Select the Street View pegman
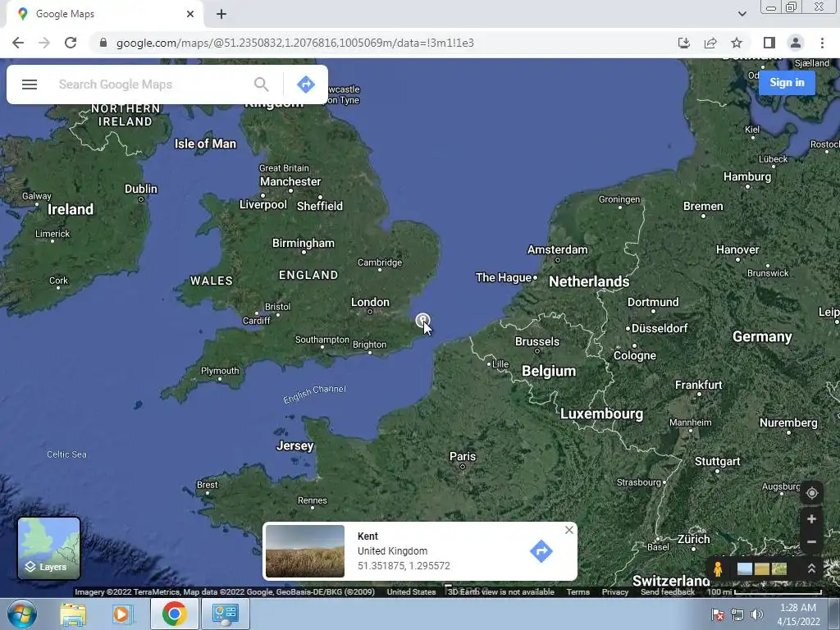Screen dimensions: 840x630 coord(718,568)
